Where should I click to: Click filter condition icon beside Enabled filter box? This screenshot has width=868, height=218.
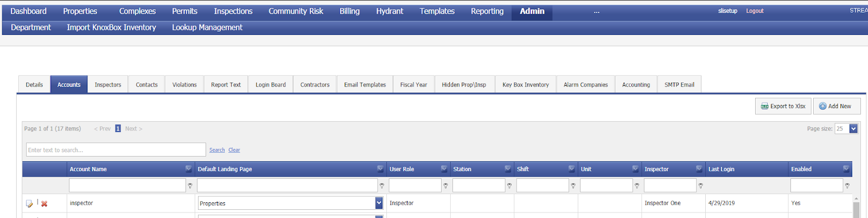[847, 186]
